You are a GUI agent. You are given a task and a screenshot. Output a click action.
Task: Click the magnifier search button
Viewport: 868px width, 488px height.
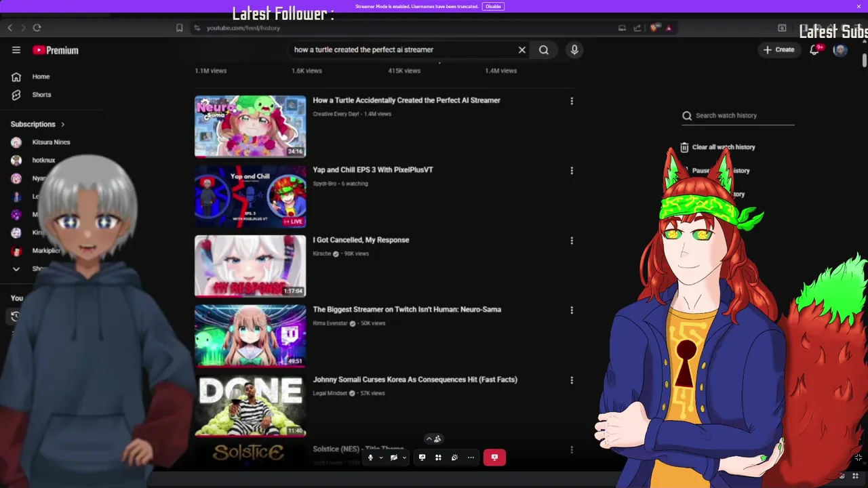pos(544,49)
